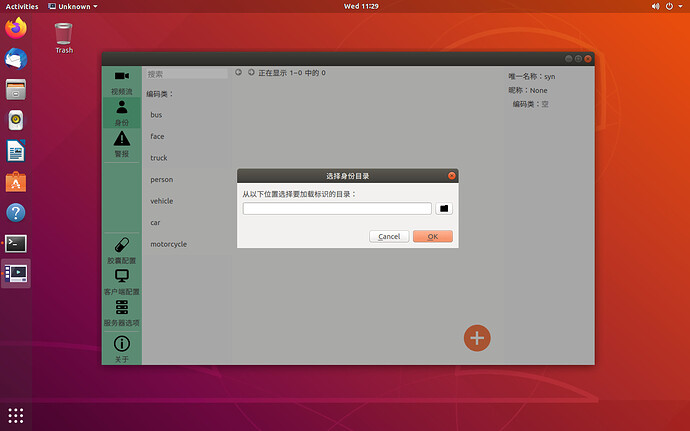Click the 正在显示 1-0 中的 0 status text
The image size is (690, 431).
(292, 73)
